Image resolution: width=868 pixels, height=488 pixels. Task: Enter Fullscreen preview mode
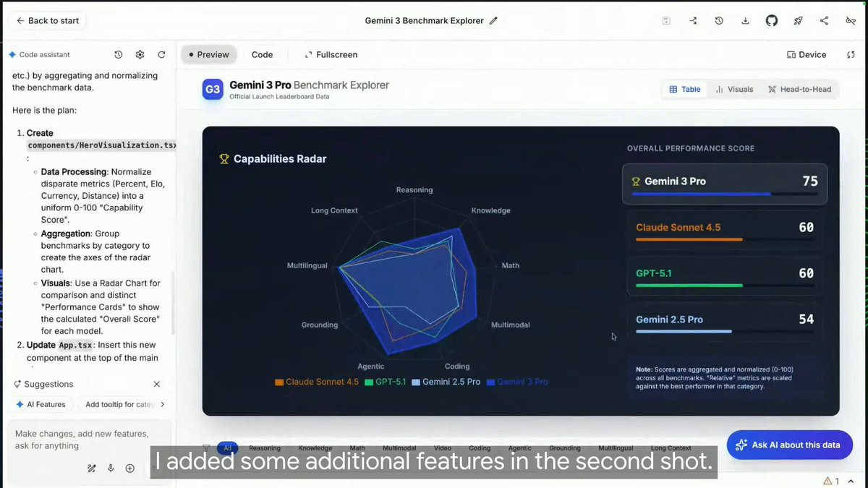click(331, 54)
